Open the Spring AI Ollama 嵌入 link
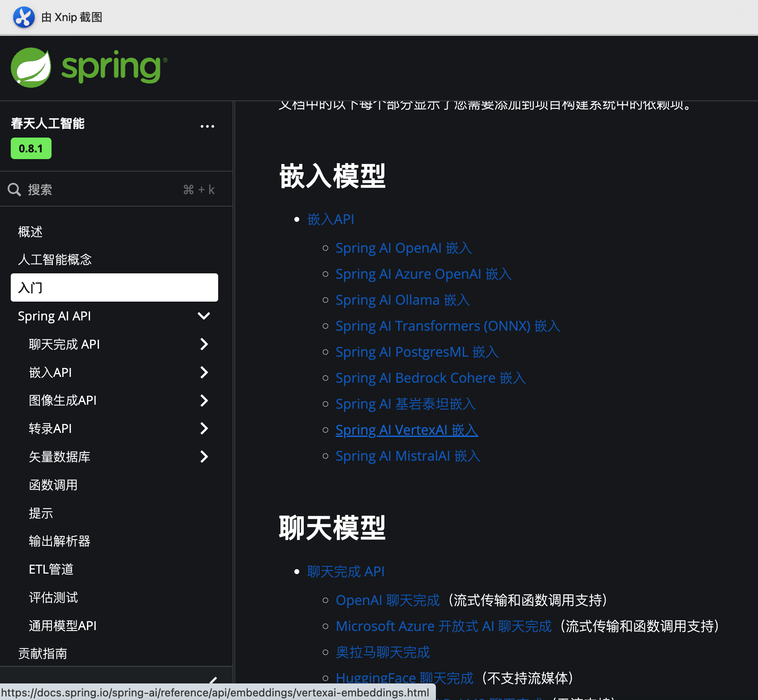 pos(403,300)
